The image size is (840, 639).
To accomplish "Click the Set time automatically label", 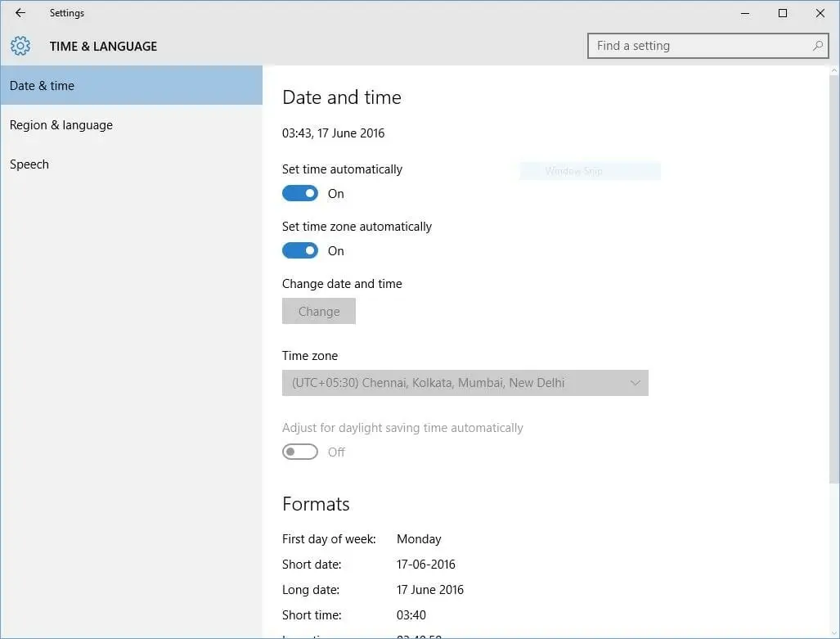I will [x=343, y=169].
